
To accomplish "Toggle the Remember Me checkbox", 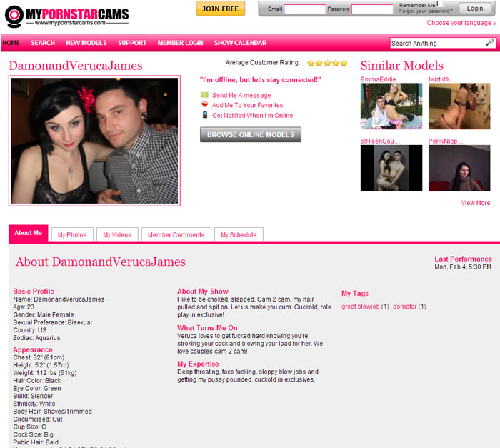I will click(x=440, y=4).
